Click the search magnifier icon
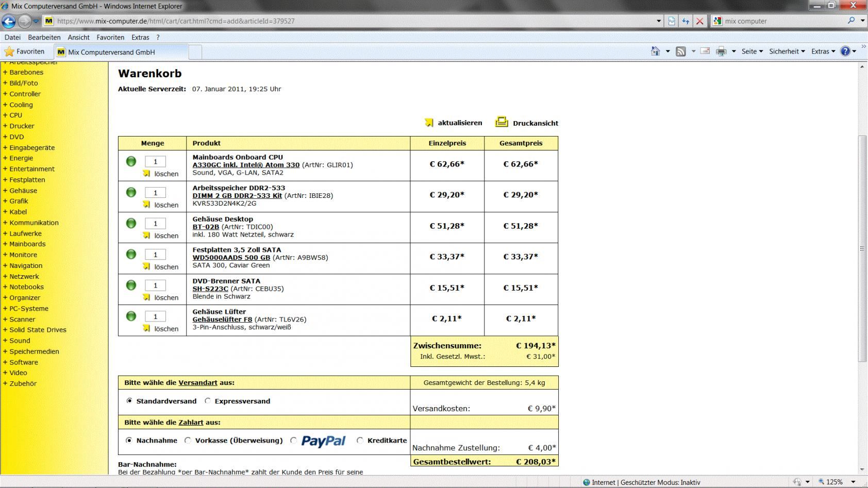The height and width of the screenshot is (488, 868). point(851,21)
